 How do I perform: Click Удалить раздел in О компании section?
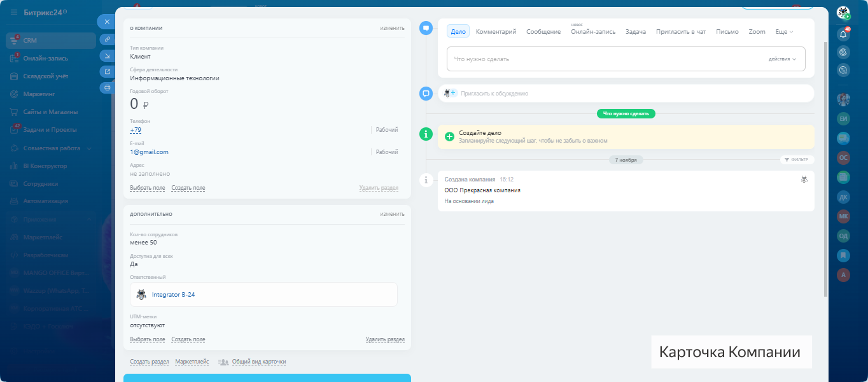coord(379,188)
